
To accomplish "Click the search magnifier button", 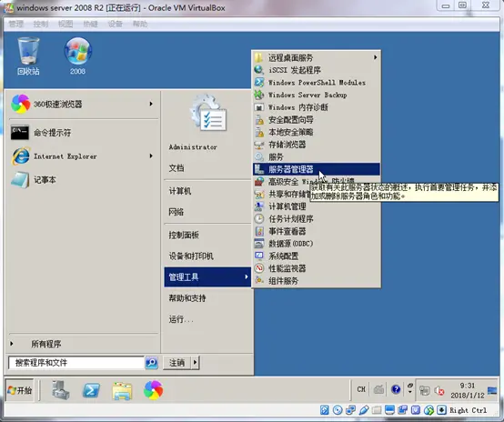I will click(151, 363).
